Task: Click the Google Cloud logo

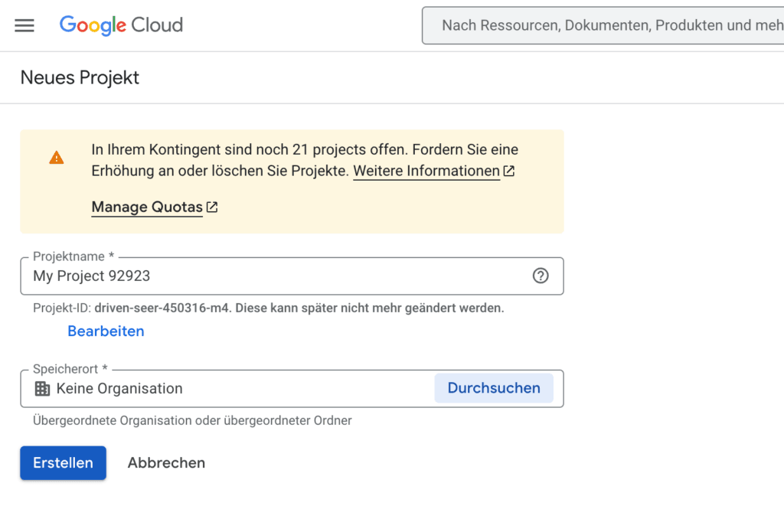Action: coord(122,25)
